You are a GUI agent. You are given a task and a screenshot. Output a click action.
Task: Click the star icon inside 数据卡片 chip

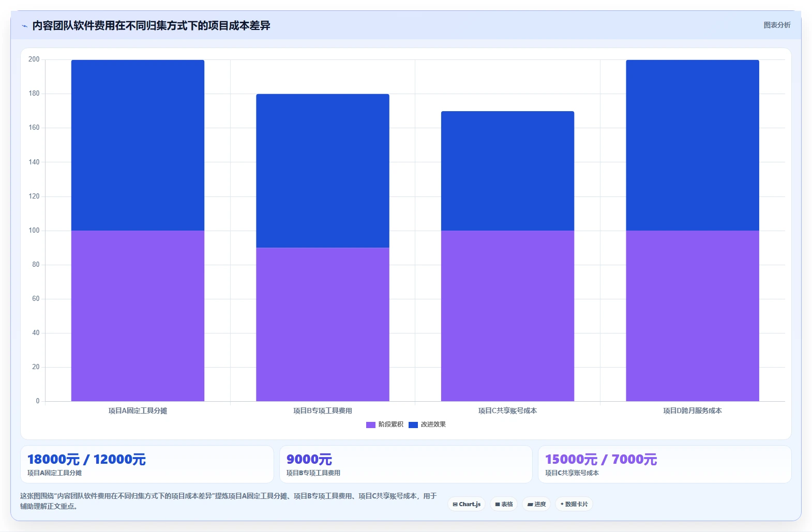(x=562, y=504)
